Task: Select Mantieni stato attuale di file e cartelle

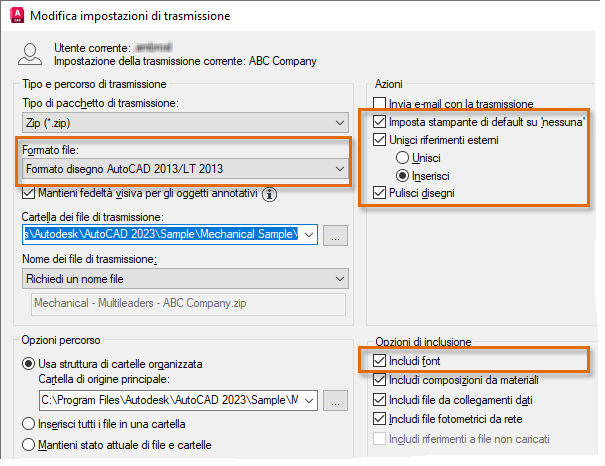Action: (x=29, y=444)
